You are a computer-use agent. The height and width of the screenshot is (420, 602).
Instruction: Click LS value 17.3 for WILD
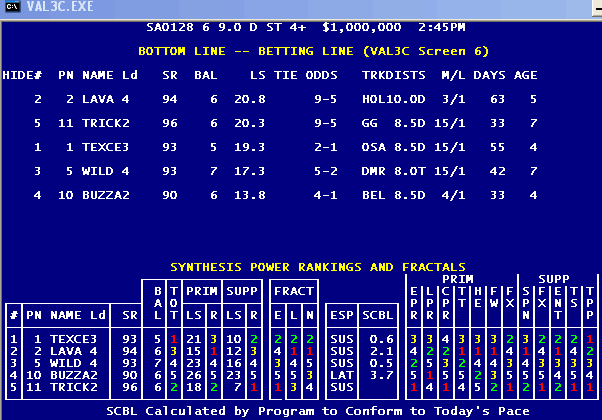(250, 171)
